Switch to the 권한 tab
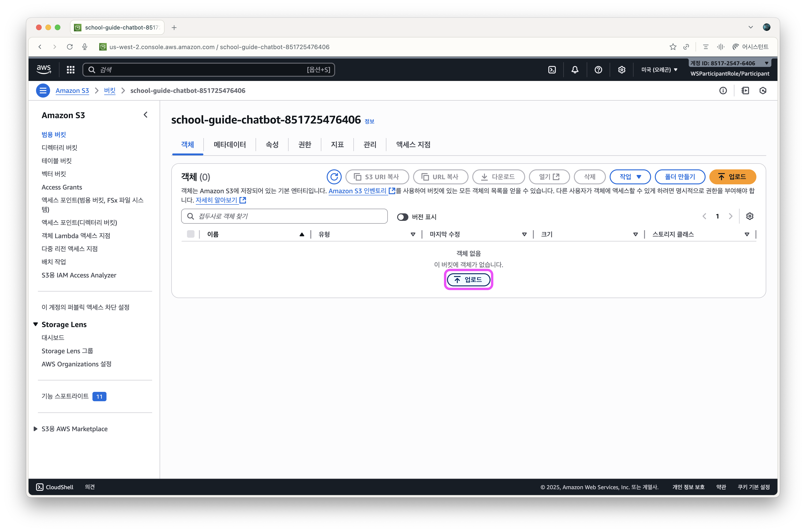Viewport: 806px width, 532px height. tap(305, 145)
